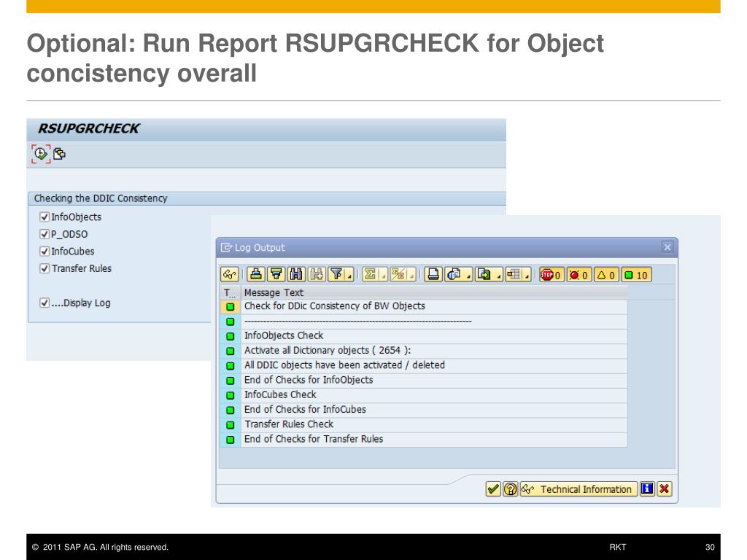Click the T... type column header
This screenshot has height=560, width=747.
[230, 292]
